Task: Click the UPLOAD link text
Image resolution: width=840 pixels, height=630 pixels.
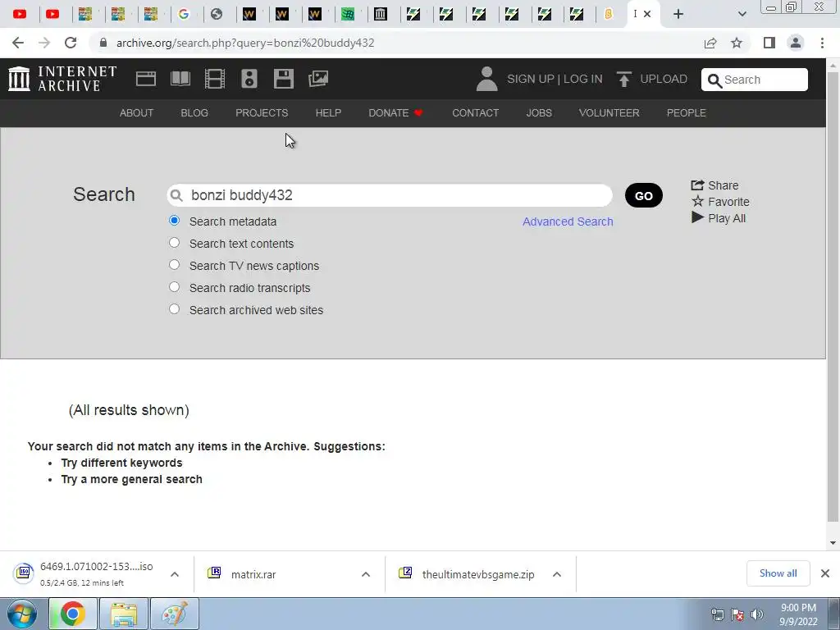Action: pyautogui.click(x=664, y=79)
